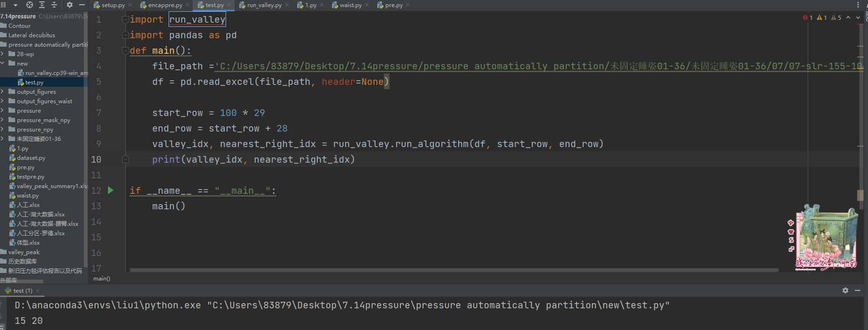Click the IME Chinese mode toggle character
Viewport: 868px width, 330px height.
pyautogui.click(x=791, y=223)
